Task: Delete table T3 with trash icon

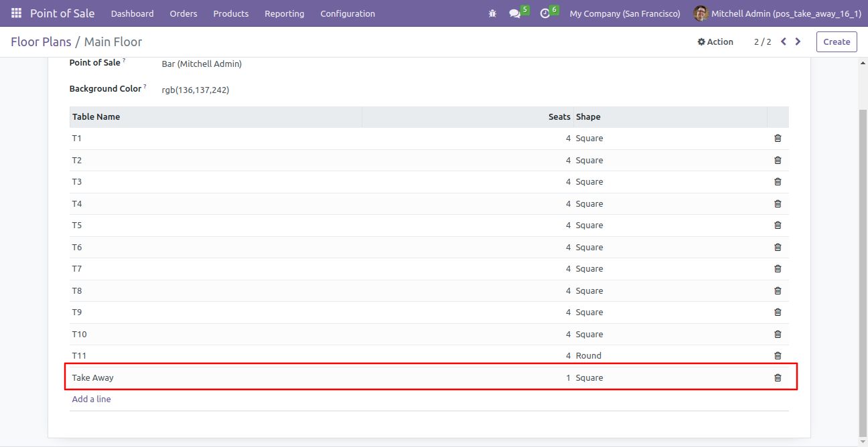Action: click(778, 182)
